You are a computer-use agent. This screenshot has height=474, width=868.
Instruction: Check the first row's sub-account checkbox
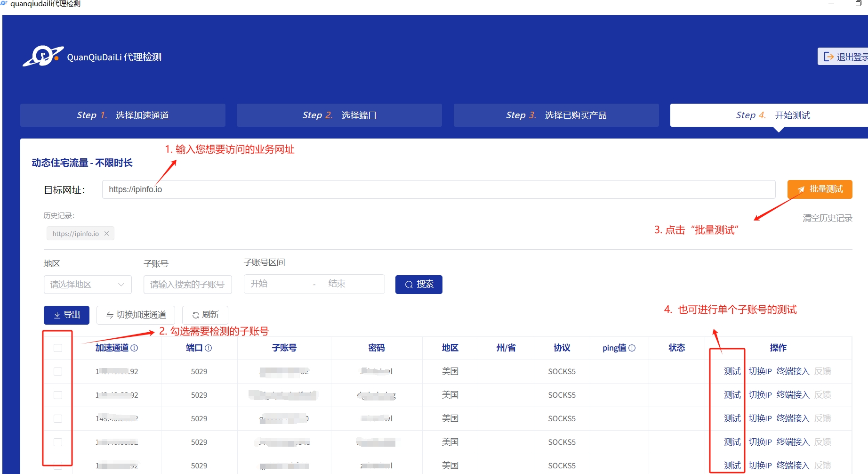(58, 372)
